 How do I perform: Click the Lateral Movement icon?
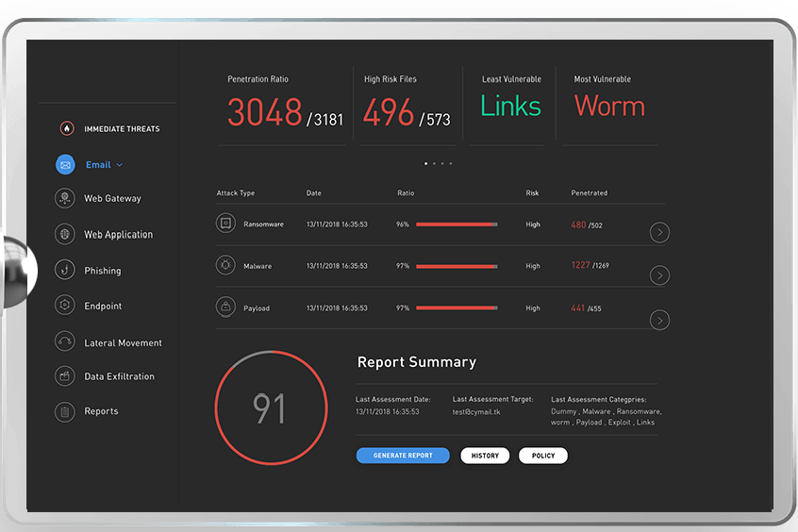point(65,342)
